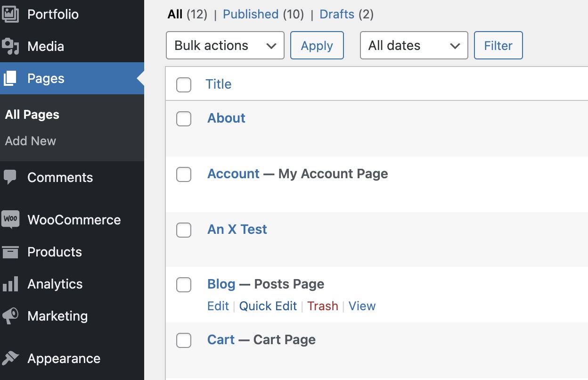Click the Filter button
Viewport: 588px width, 380px height.
pos(498,45)
